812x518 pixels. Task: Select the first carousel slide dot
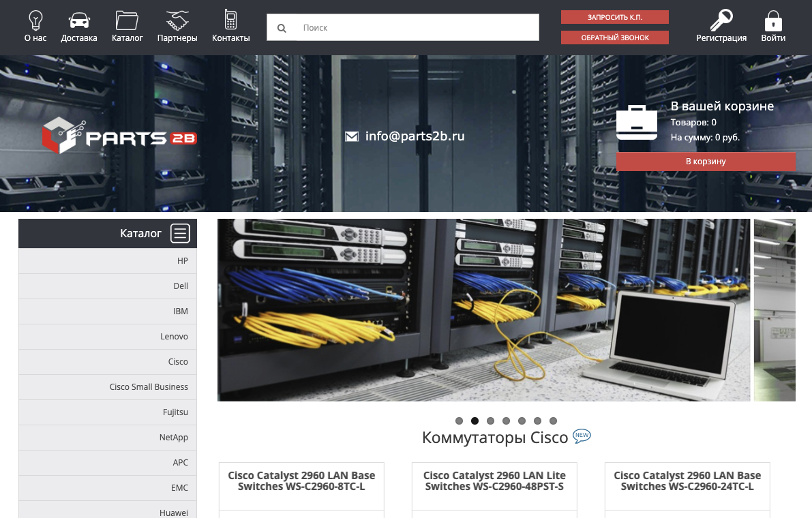point(459,421)
